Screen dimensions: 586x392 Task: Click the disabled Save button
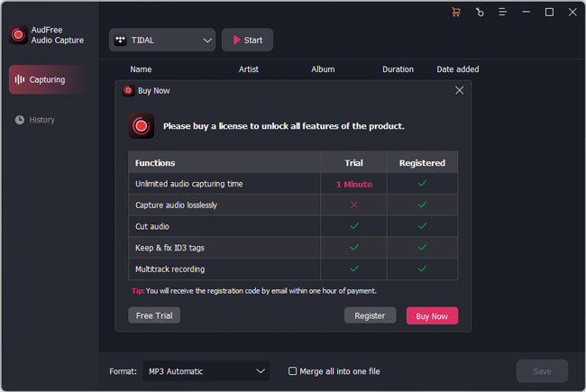(x=542, y=371)
